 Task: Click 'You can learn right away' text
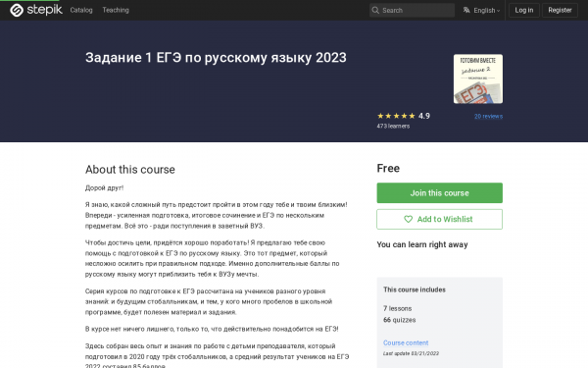pyautogui.click(x=422, y=244)
